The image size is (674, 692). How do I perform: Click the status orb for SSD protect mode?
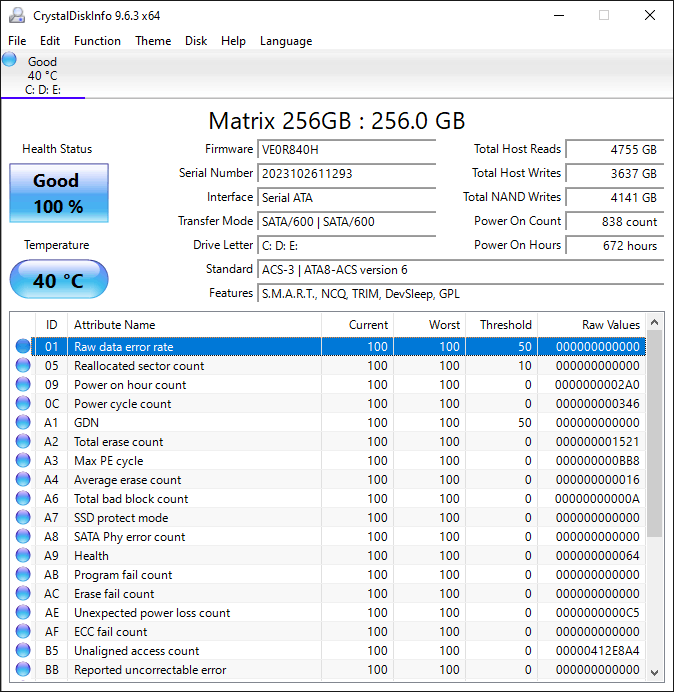[x=23, y=518]
